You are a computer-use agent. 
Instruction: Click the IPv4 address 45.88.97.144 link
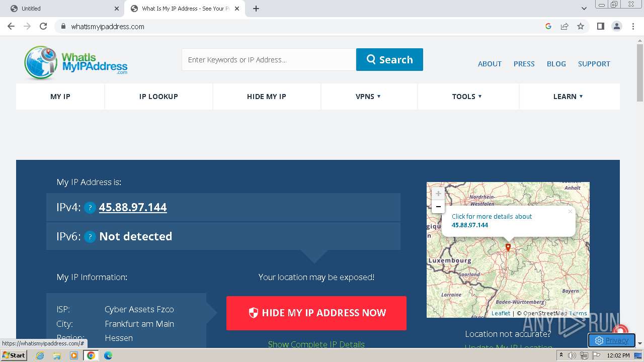tap(133, 207)
